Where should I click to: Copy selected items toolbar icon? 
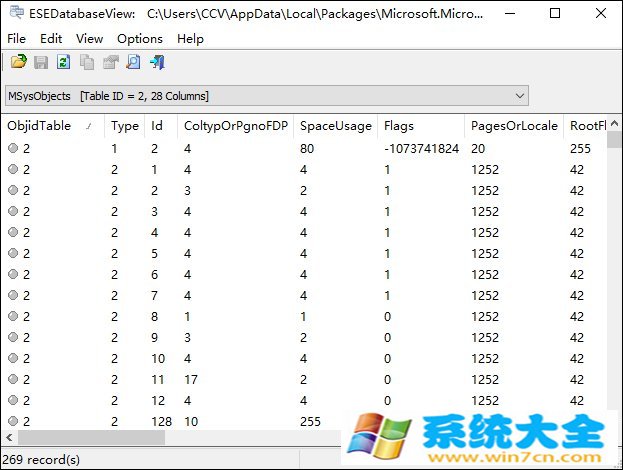(87, 62)
